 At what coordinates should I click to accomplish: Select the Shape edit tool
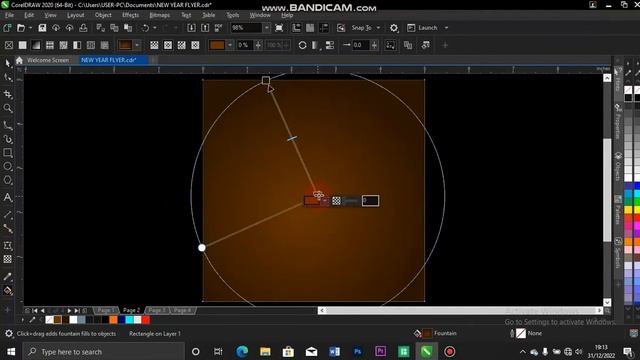[8, 78]
